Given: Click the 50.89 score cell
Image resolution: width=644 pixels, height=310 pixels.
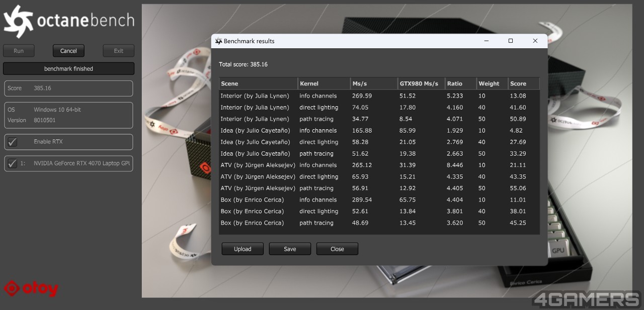Looking at the screenshot, I should click(518, 119).
